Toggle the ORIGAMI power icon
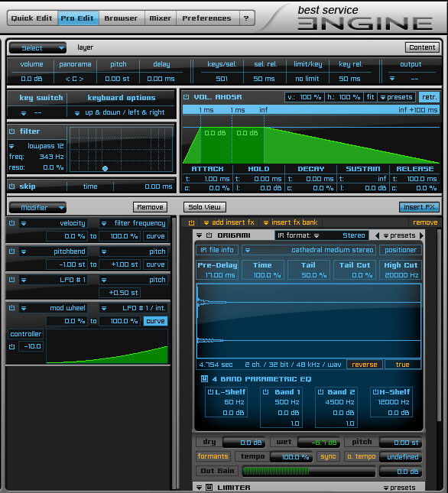The width and height of the screenshot is (448, 493). click(209, 235)
